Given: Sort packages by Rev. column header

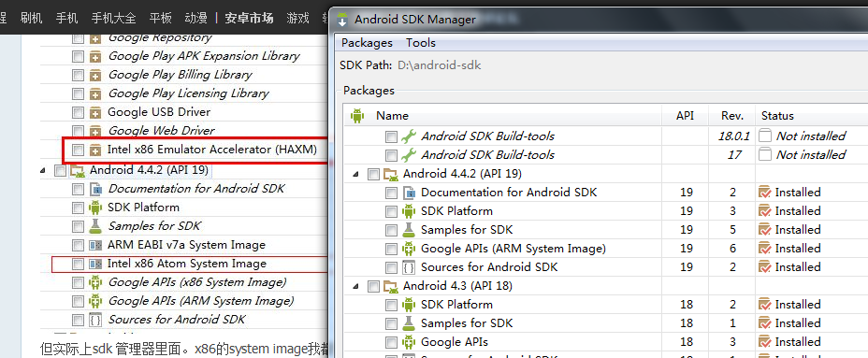Looking at the screenshot, I should [x=731, y=116].
